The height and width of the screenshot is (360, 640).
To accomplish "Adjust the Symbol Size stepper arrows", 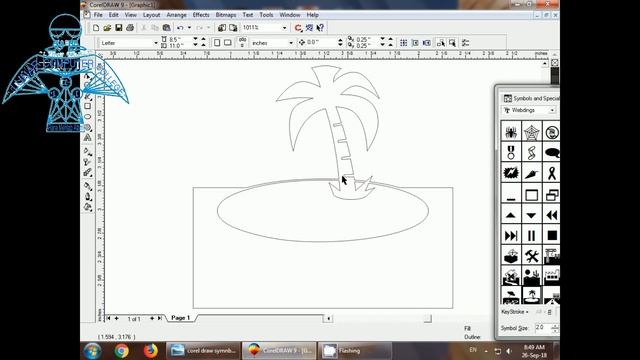I will pyautogui.click(x=555, y=328).
